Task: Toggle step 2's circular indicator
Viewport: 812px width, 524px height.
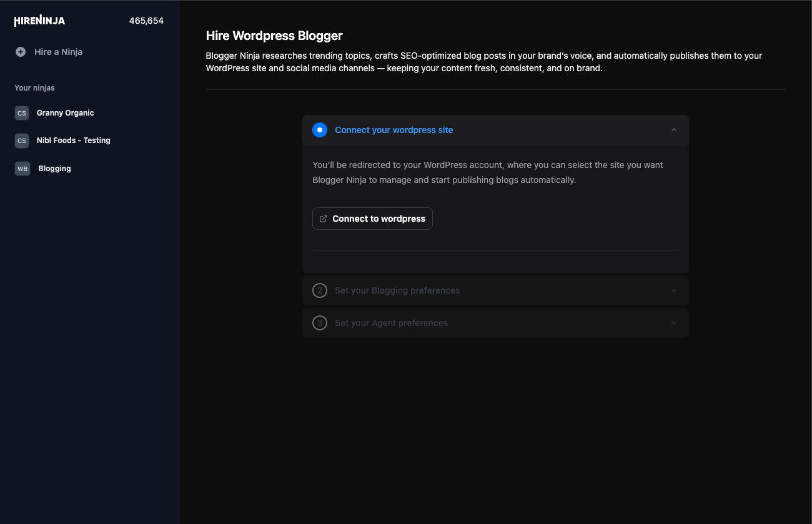Action: [320, 290]
